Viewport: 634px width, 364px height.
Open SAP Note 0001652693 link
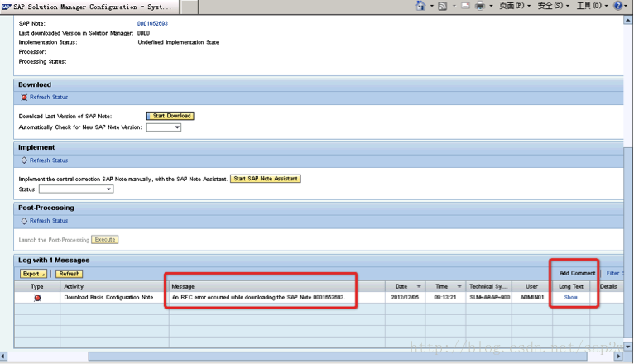[152, 23]
